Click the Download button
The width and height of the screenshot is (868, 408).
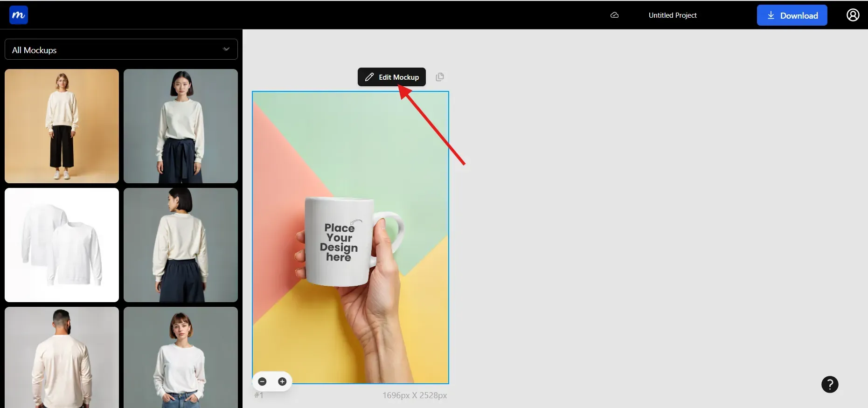[x=792, y=15]
